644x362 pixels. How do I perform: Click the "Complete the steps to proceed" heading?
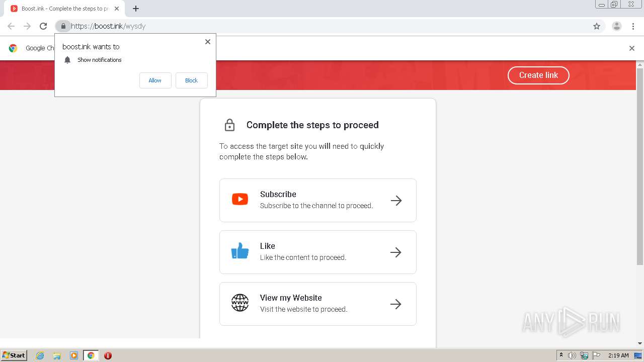click(312, 125)
